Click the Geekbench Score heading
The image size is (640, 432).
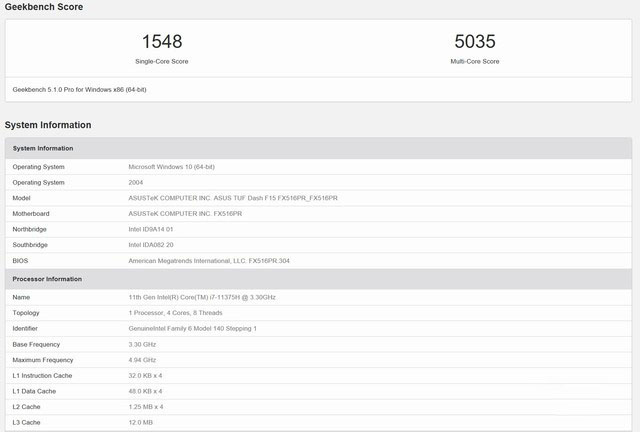[44, 7]
